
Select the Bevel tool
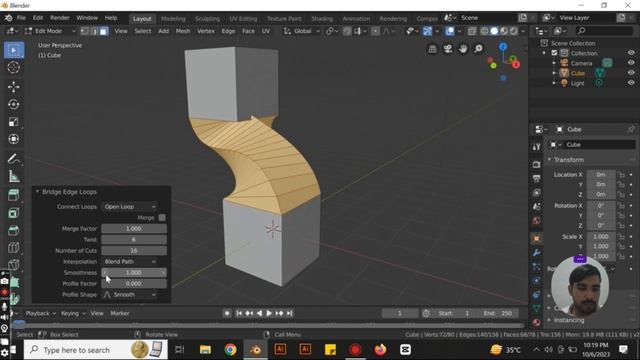pyautogui.click(x=13, y=230)
